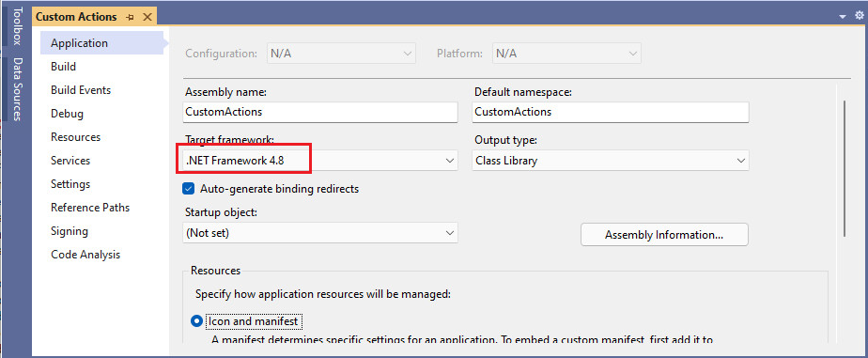Pin the Custom Actions tab

[130, 17]
